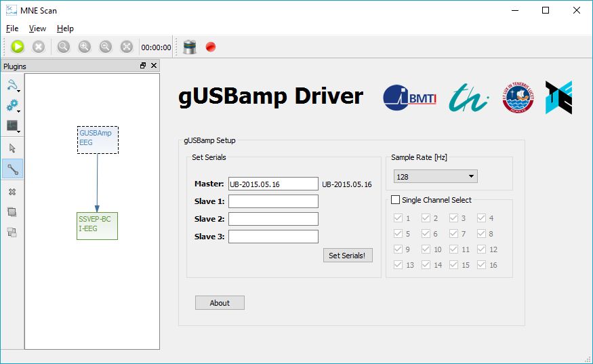Open the Help menu
Screen dimensions: 593x364
coord(65,28)
